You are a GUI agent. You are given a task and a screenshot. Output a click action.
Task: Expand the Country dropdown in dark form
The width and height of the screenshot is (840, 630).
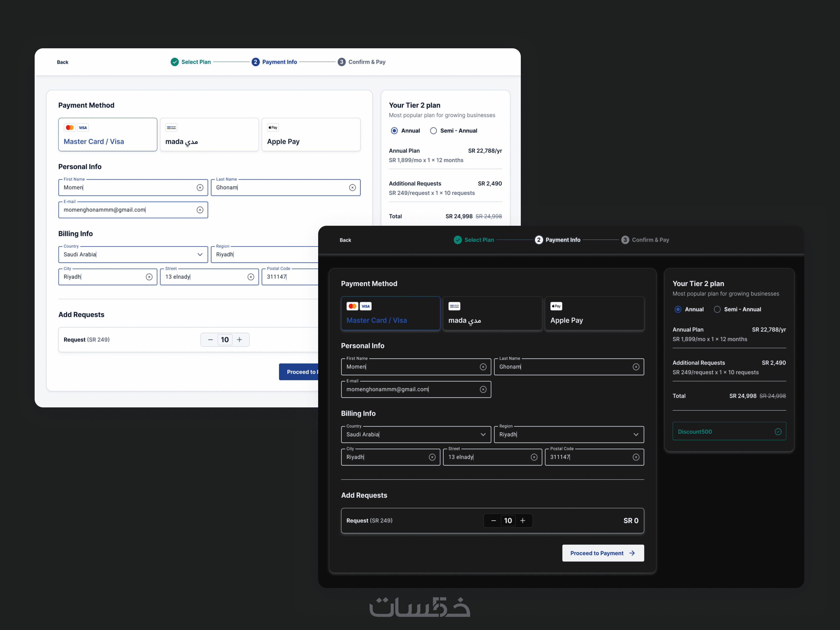tap(483, 434)
